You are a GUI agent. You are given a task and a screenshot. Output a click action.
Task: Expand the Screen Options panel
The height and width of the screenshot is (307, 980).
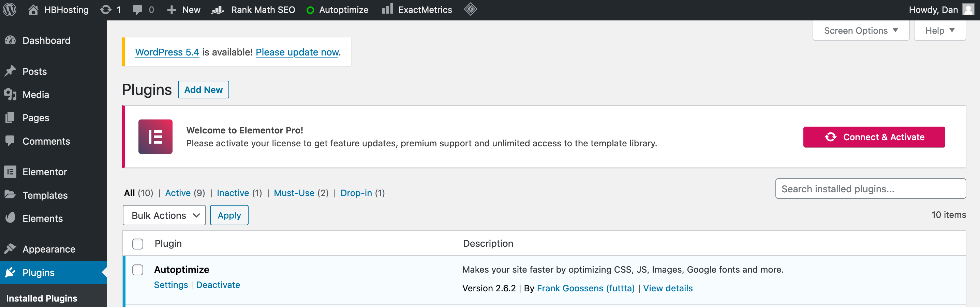point(861,30)
